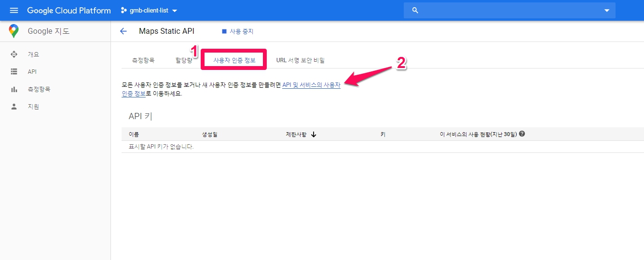Click the 측정항목 bar chart icon in sidebar

pos(14,89)
